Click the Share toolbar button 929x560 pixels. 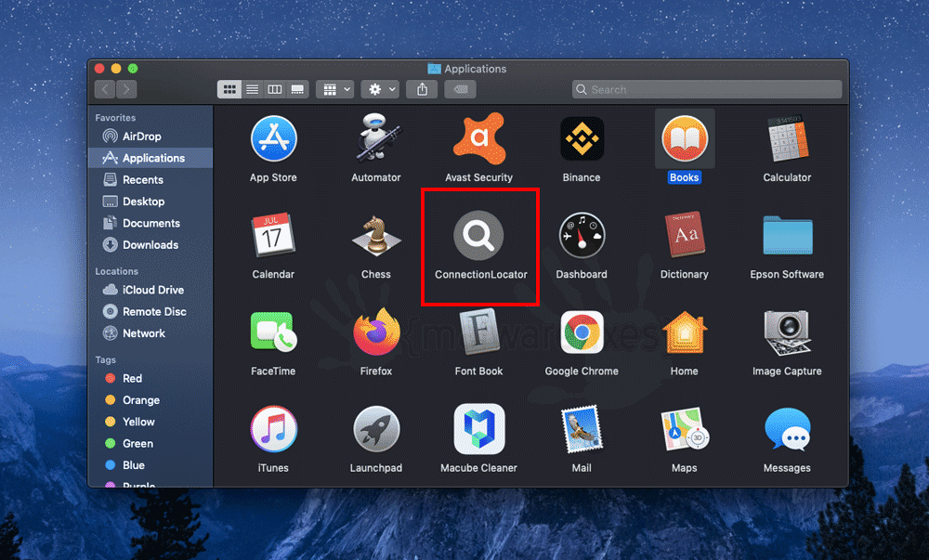422,89
